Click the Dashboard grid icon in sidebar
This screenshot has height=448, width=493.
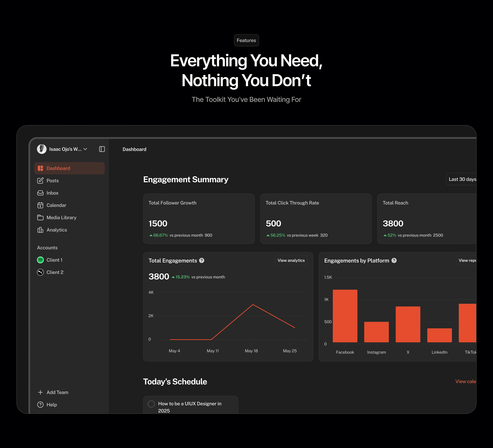(x=40, y=168)
